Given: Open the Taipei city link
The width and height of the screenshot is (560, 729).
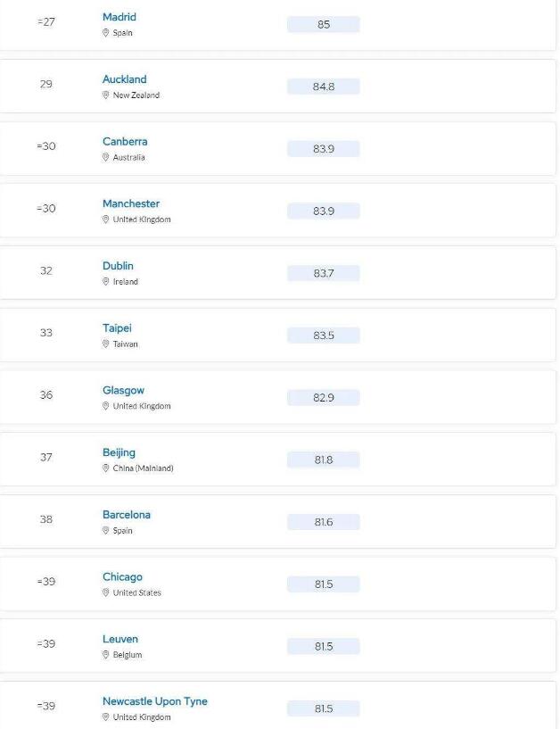Looking at the screenshot, I should click(x=117, y=328).
